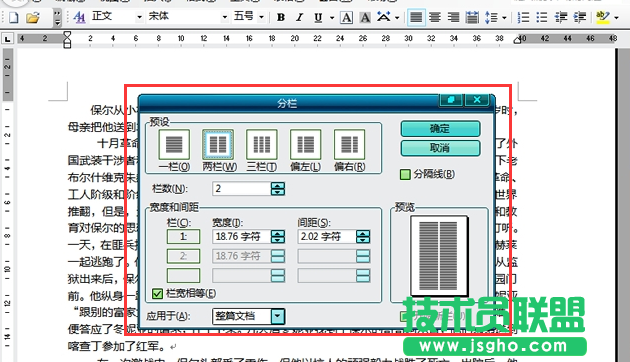Screen dimensions: 630x362
Task: Select the 偏左 left-weighted preset
Action: 305,144
